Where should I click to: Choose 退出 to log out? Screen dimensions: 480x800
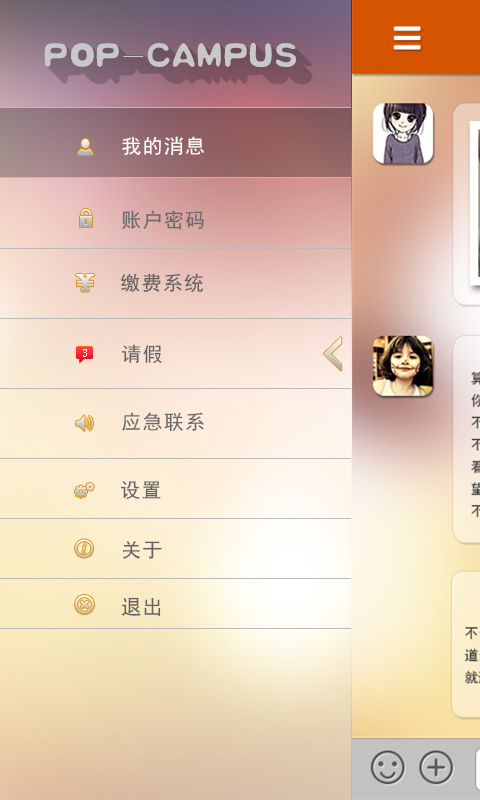click(175, 604)
